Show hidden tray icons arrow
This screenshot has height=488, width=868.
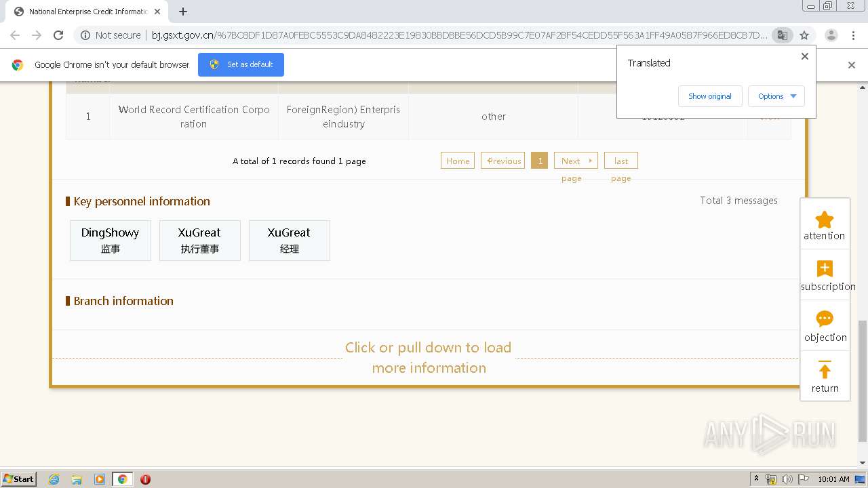(x=757, y=479)
